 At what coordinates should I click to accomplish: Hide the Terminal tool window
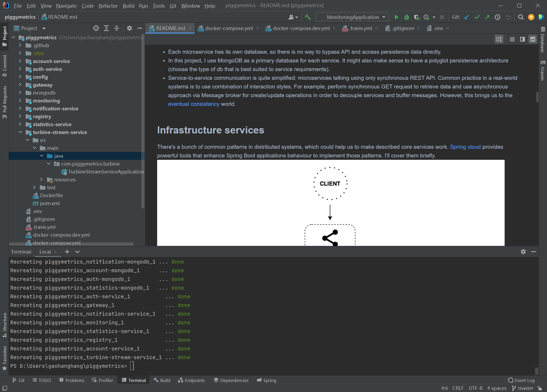[534, 252]
